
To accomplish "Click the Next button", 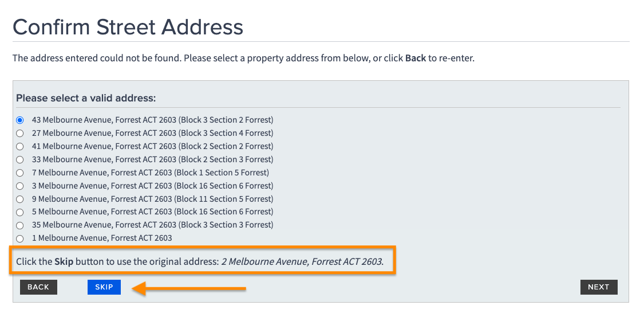I will (598, 287).
